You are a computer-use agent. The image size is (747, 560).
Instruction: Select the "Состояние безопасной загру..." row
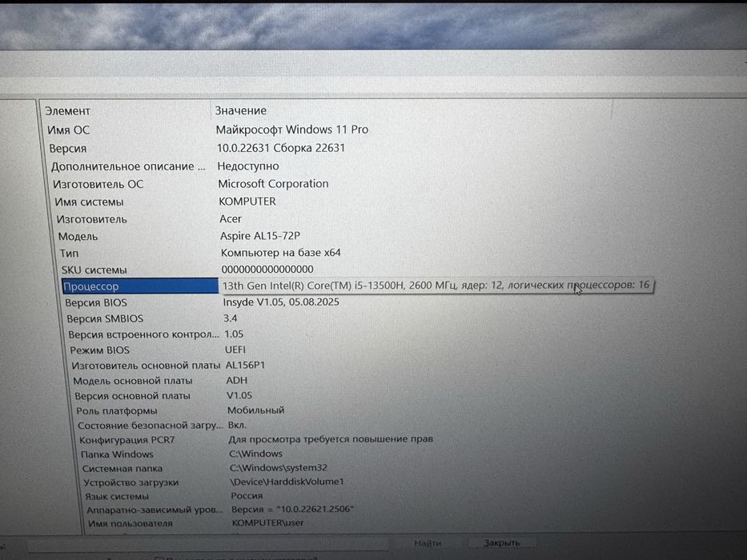coord(150,426)
